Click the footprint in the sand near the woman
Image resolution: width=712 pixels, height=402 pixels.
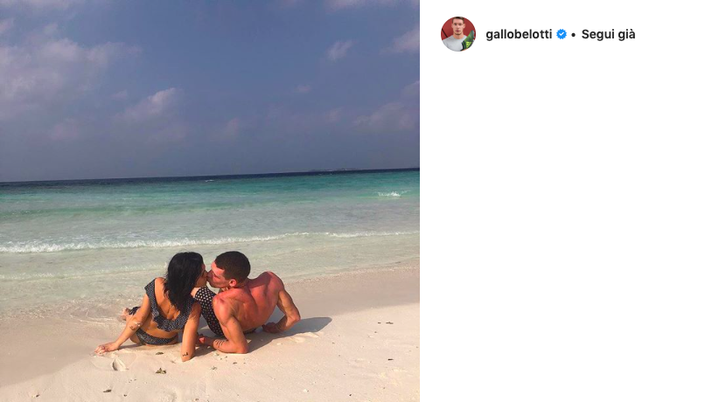tap(119, 363)
